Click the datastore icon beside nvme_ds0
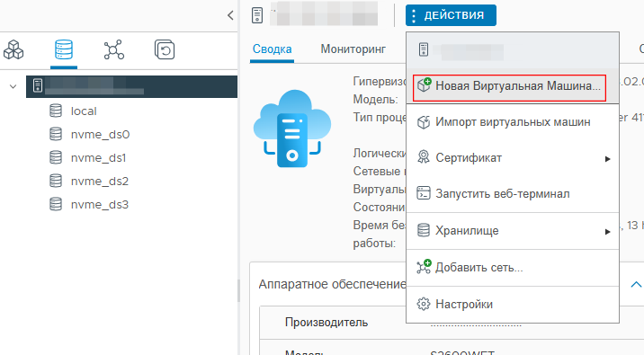This screenshot has height=355, width=644. pos(56,134)
